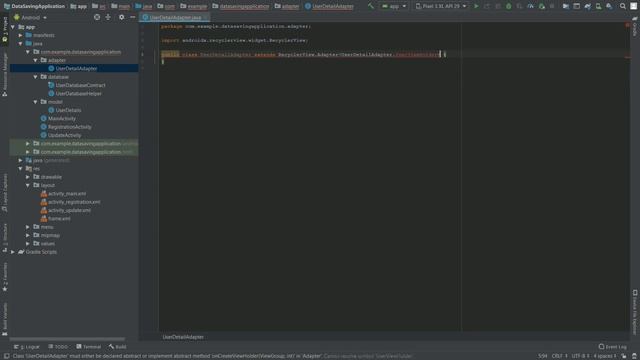Open UpdateActivity in project tree
640x360 pixels.
pyautogui.click(x=64, y=135)
